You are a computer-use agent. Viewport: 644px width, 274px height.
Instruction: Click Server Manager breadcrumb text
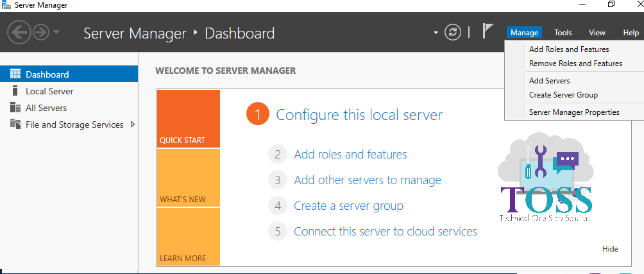pyautogui.click(x=135, y=33)
